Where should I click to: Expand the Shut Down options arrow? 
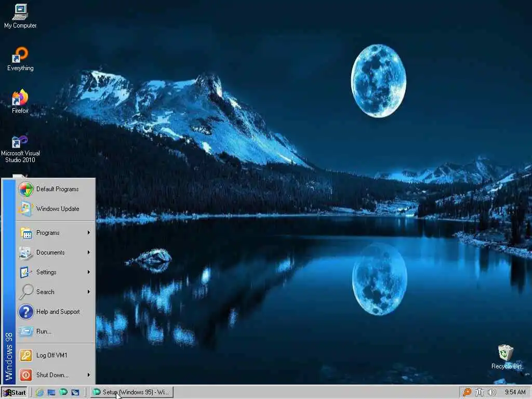tap(88, 375)
